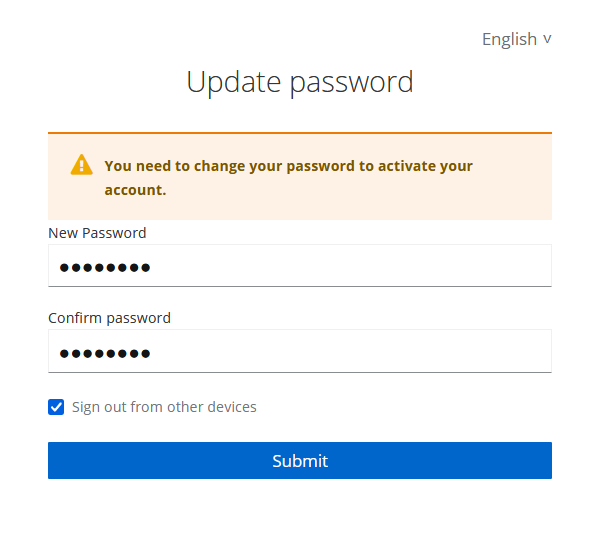Focus the Confirm password input field
Screen dimensions: 600x533
click(x=300, y=351)
